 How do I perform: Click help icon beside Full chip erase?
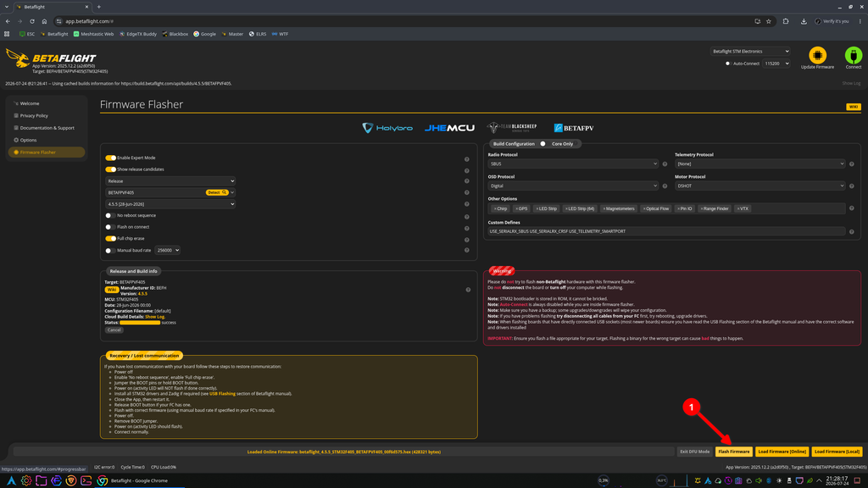tap(467, 240)
